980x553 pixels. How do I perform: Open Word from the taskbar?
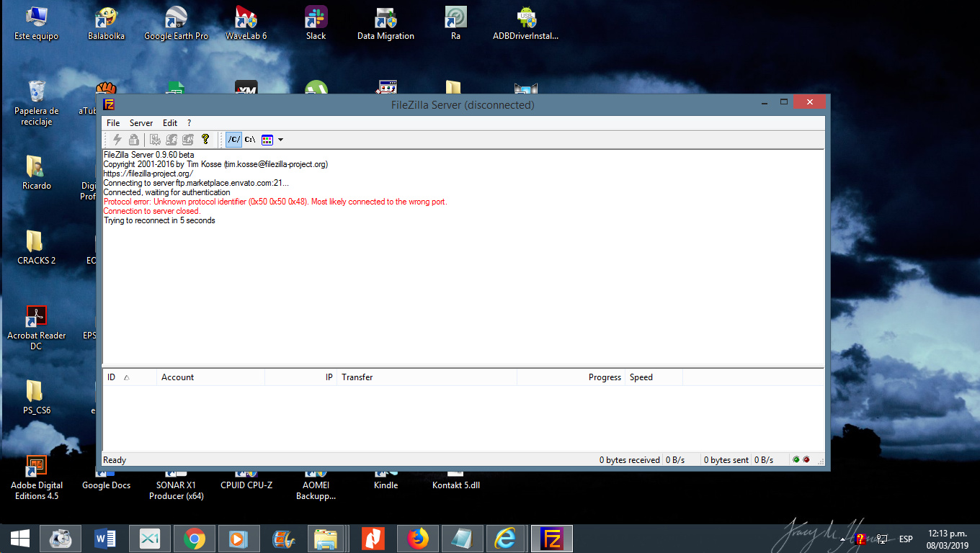tap(106, 539)
